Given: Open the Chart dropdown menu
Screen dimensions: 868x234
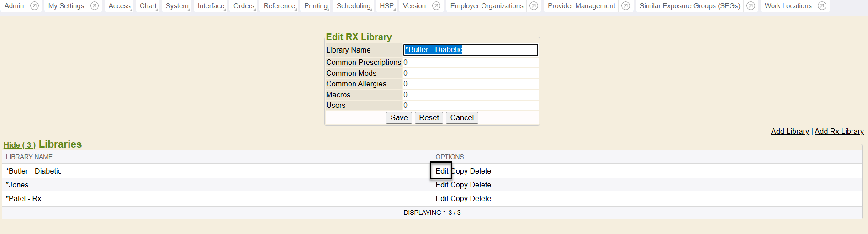Looking at the screenshot, I should [148, 6].
